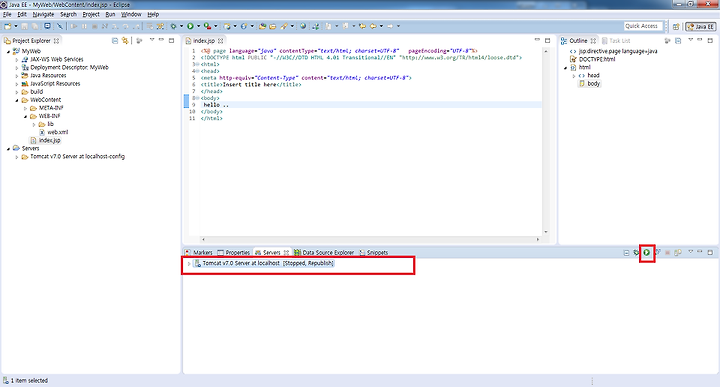
Task: Switch to the Data Source Explorer tab
Action: (324, 252)
